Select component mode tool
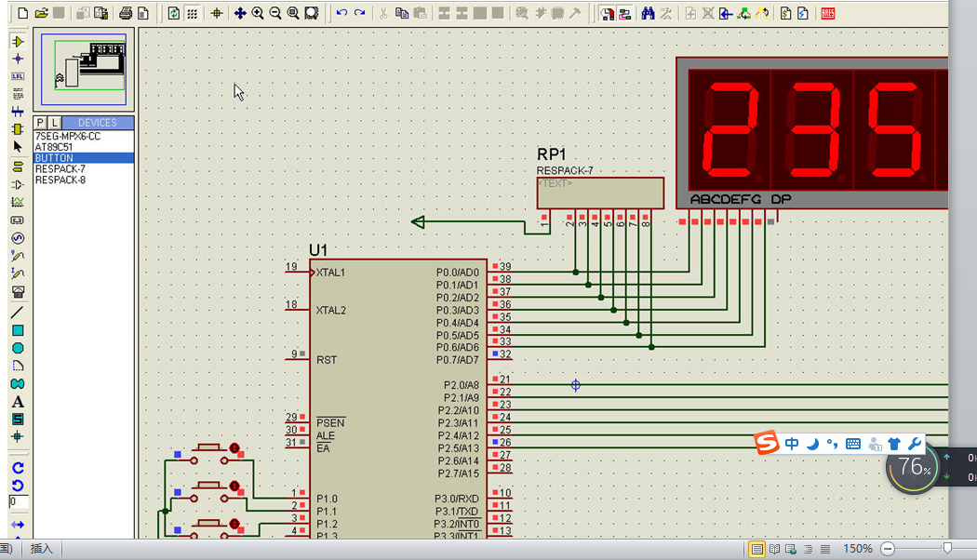 [x=18, y=42]
